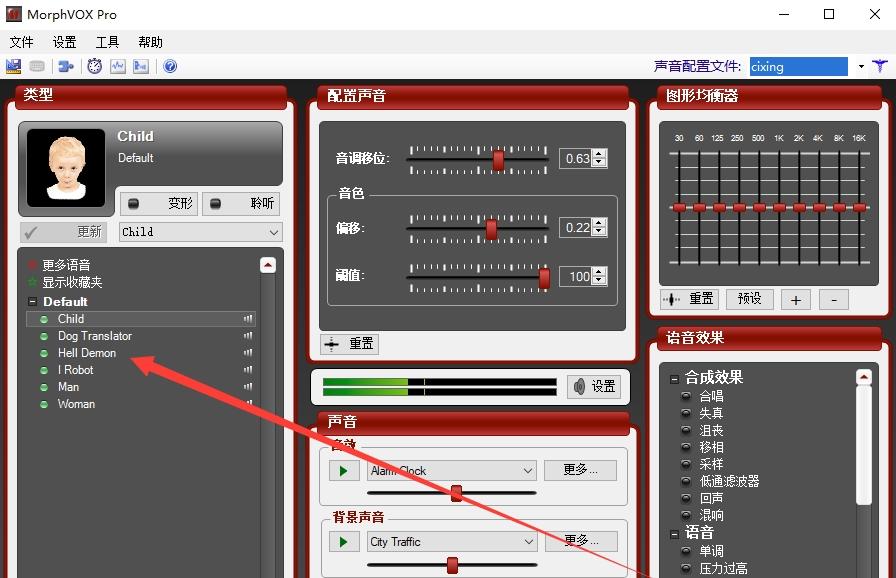This screenshot has height=578, width=896.
Task: Click the equalizer 预设 button
Action: [750, 299]
